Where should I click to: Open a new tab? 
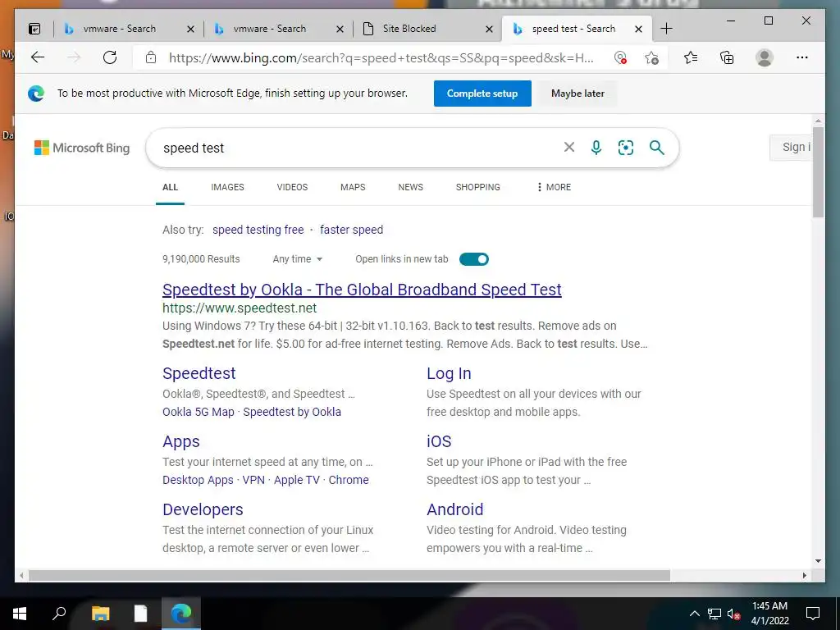666,29
